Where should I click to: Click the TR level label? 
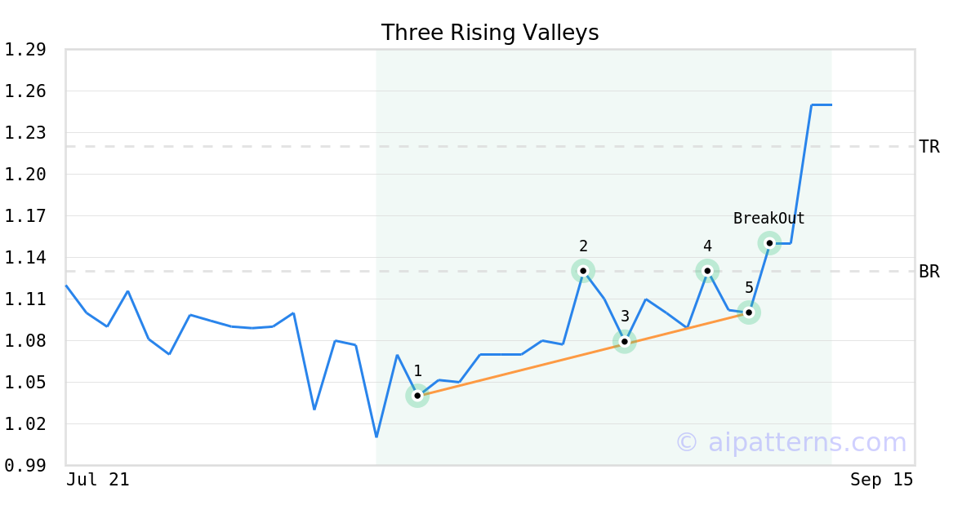click(929, 147)
